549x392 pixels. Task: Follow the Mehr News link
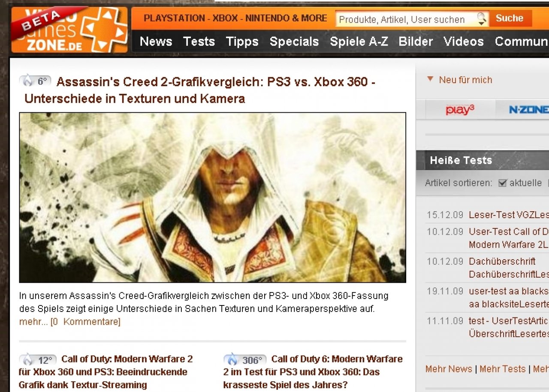(x=449, y=369)
